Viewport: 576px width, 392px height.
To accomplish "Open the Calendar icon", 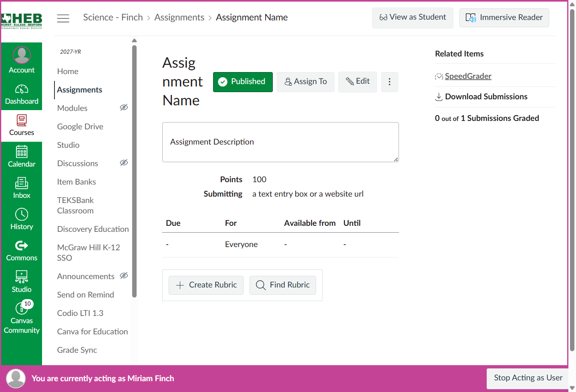I will click(x=22, y=152).
